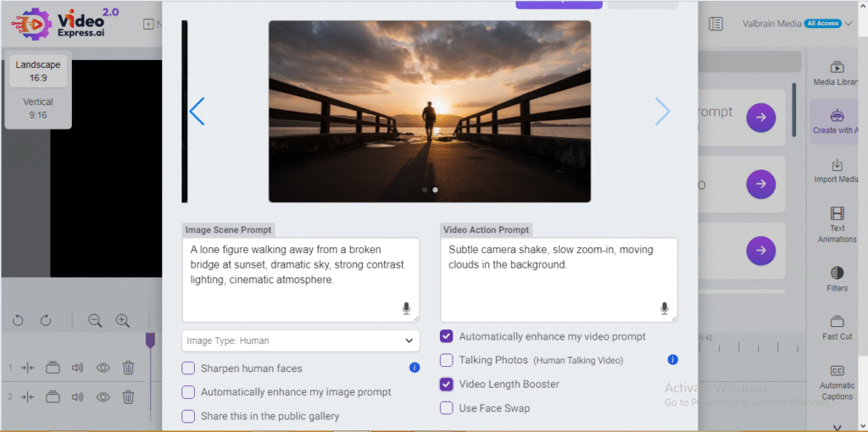
Task: Open the Image Type: Human dropdown
Action: click(x=301, y=341)
